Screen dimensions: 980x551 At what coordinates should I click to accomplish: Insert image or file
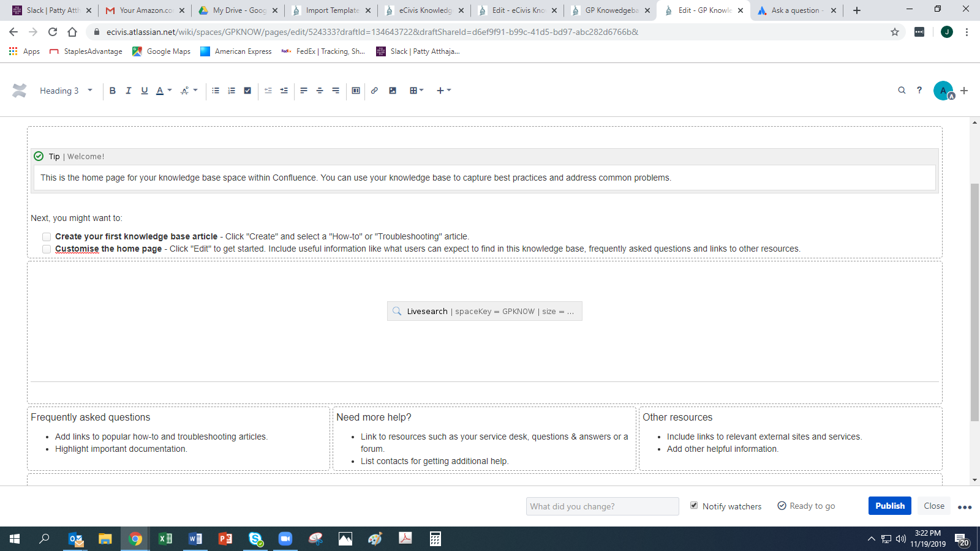point(393,91)
